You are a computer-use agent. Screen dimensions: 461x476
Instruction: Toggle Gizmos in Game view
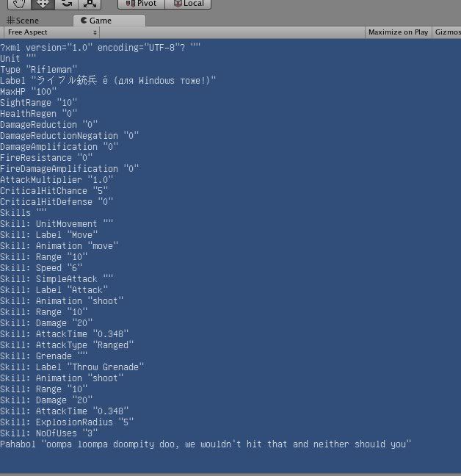(x=447, y=32)
